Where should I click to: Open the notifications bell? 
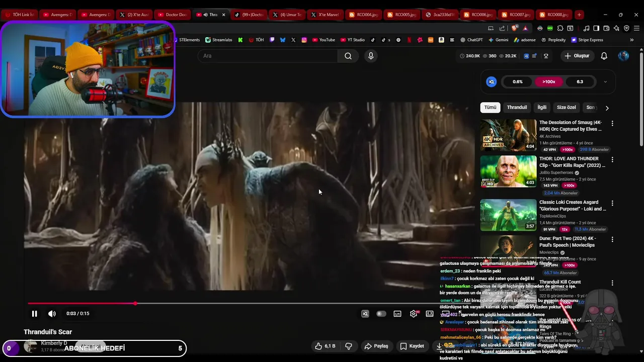coord(604,56)
